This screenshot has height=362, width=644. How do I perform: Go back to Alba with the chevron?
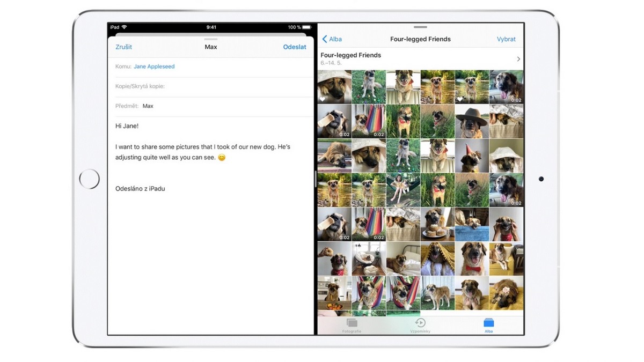coord(332,39)
